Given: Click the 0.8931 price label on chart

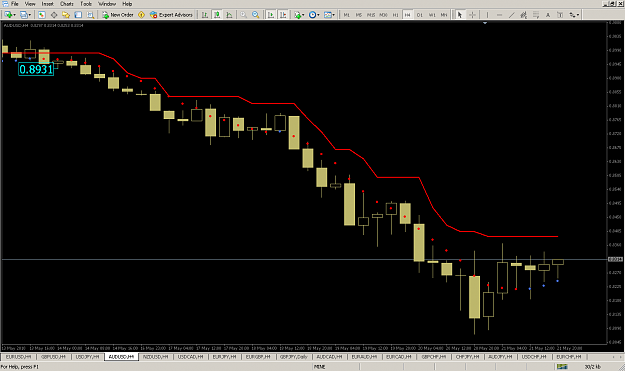Looking at the screenshot, I should coord(36,69).
